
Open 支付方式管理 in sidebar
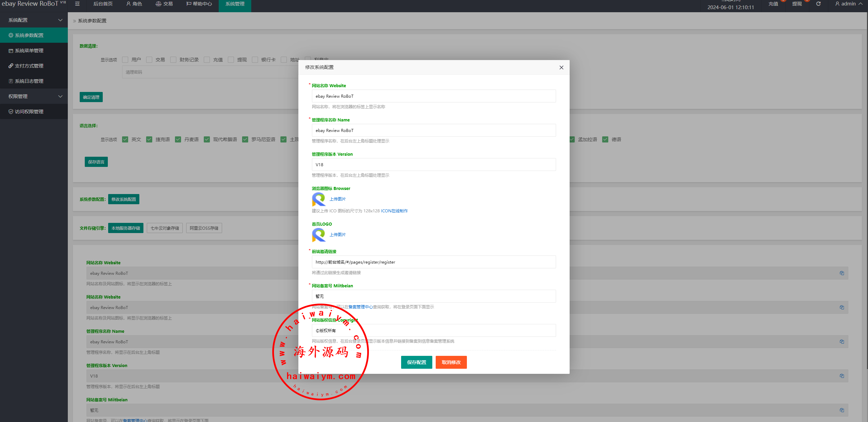(x=29, y=66)
